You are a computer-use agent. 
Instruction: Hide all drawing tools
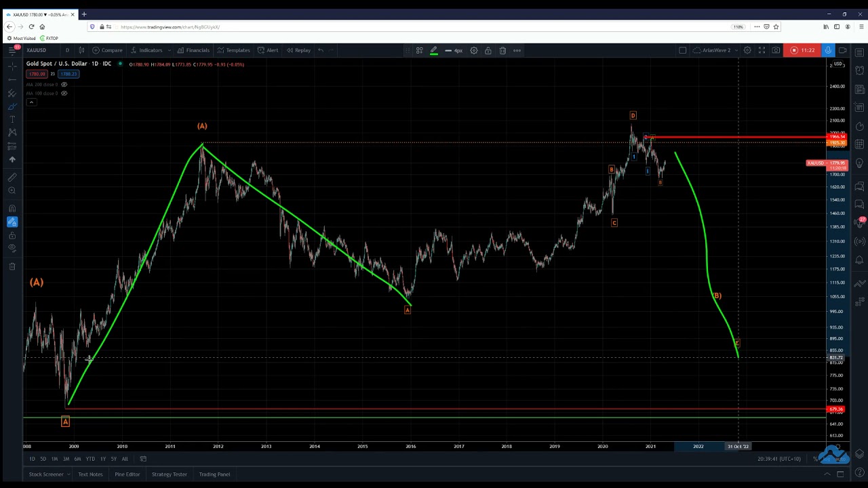(x=12, y=248)
